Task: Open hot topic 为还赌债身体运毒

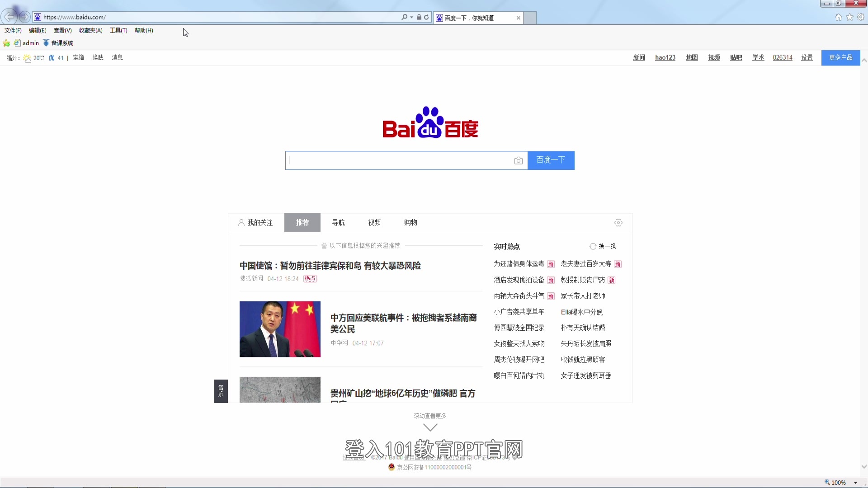Action: coord(519,264)
